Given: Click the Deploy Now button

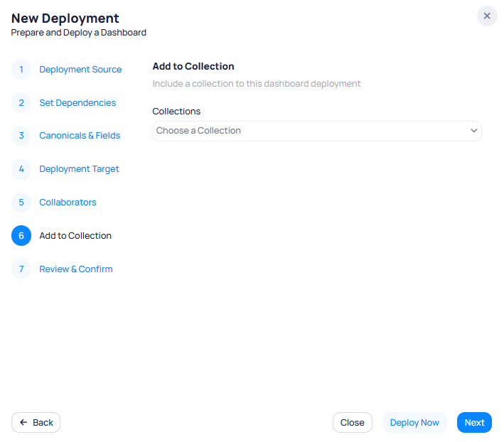Looking at the screenshot, I should click(414, 423).
